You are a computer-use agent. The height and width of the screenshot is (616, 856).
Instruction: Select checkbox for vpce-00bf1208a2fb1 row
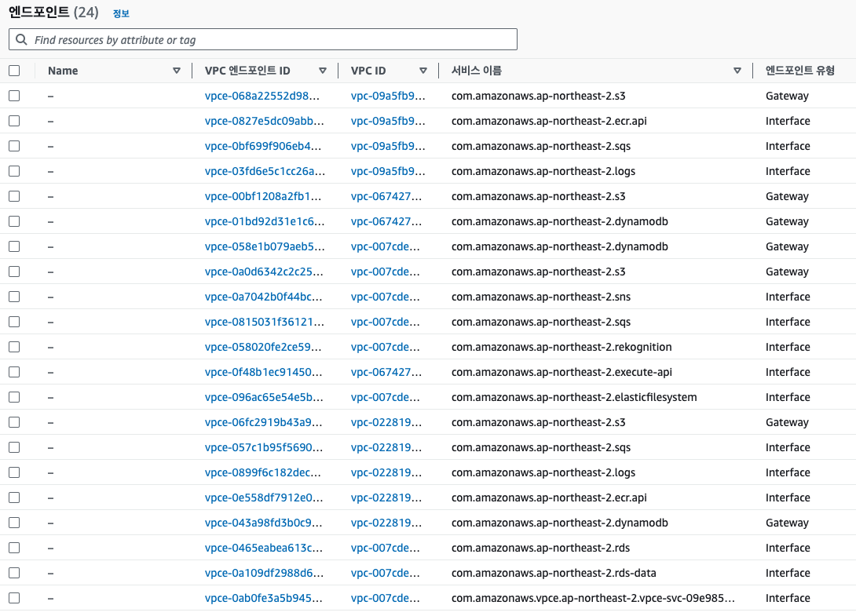(14, 196)
